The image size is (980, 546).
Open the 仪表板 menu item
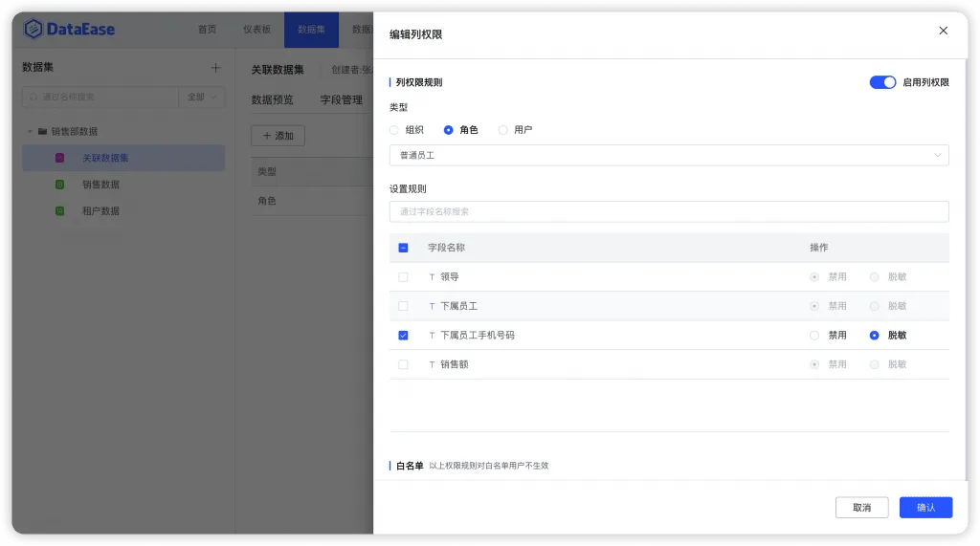pyautogui.click(x=256, y=30)
